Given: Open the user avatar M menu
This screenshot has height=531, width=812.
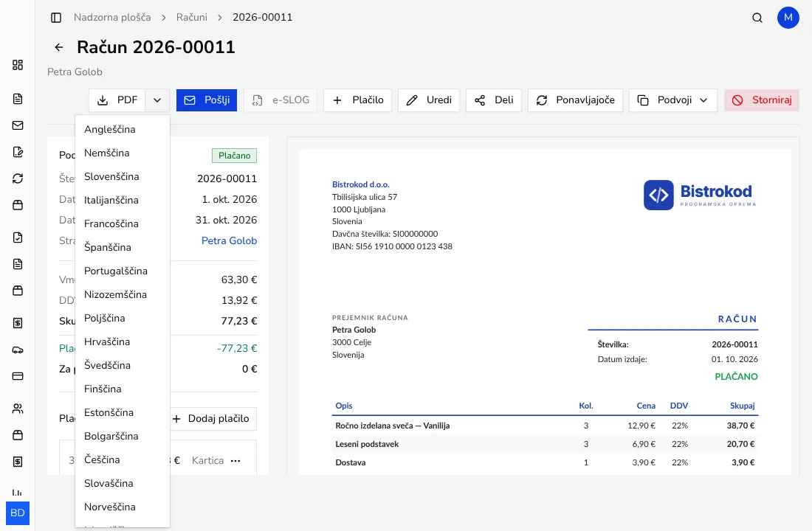Looking at the screenshot, I should (788, 18).
